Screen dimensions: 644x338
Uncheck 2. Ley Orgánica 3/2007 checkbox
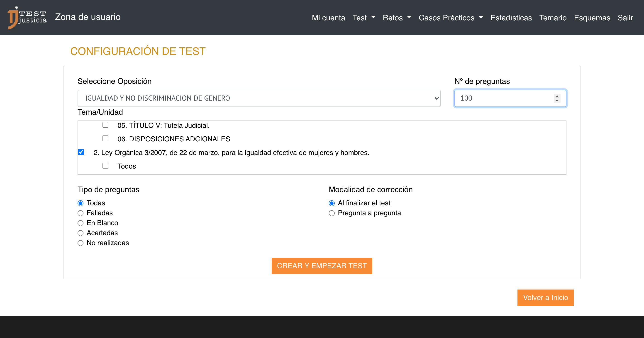click(x=81, y=152)
